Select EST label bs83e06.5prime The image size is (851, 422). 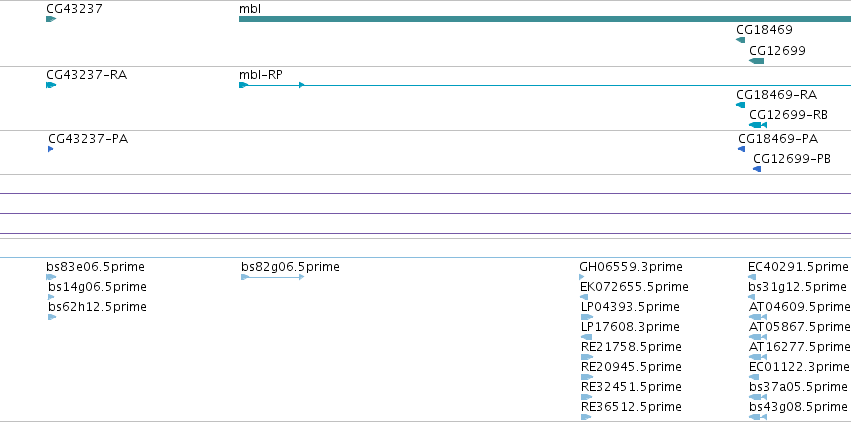pyautogui.click(x=96, y=267)
